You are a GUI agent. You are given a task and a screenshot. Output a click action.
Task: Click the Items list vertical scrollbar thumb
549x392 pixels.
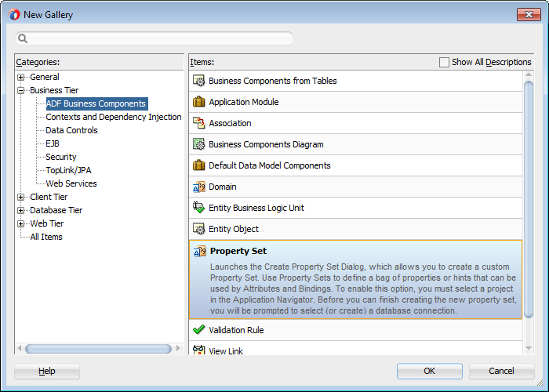pos(529,199)
